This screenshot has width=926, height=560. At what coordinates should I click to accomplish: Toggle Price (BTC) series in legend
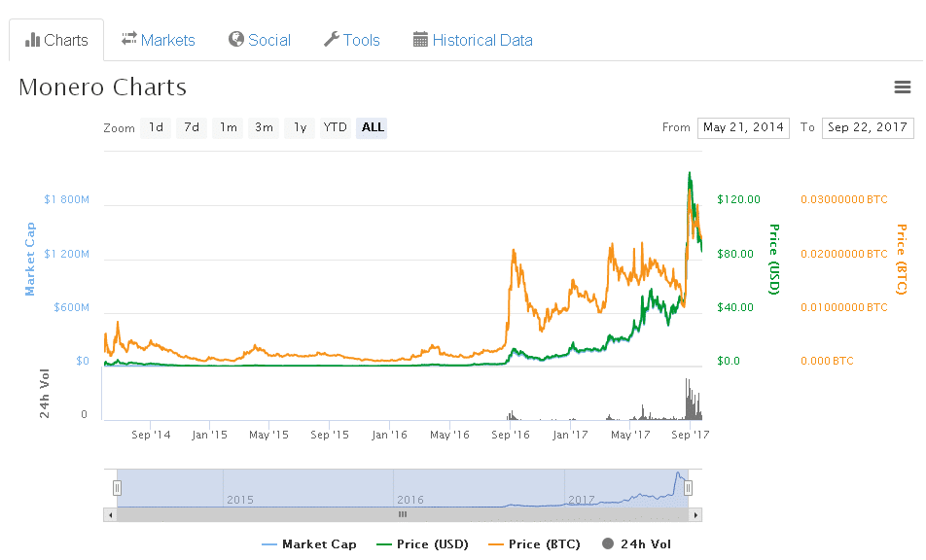[x=534, y=544]
